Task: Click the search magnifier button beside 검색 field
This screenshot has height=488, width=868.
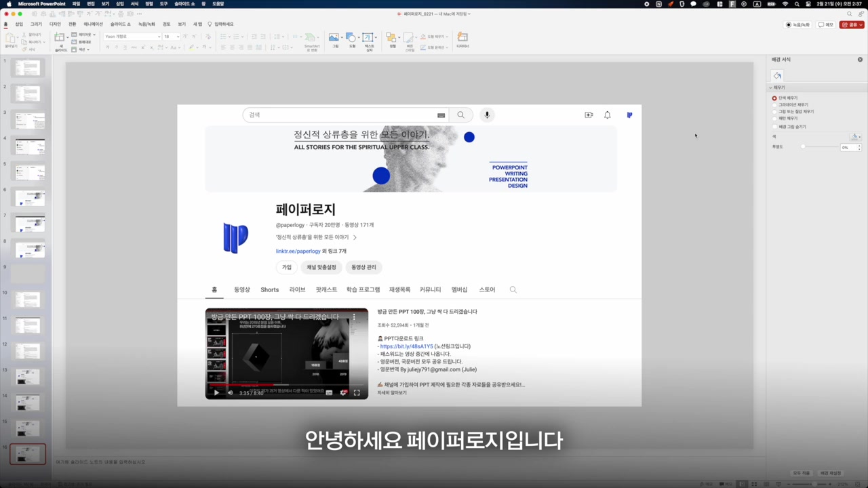Action: (x=460, y=115)
